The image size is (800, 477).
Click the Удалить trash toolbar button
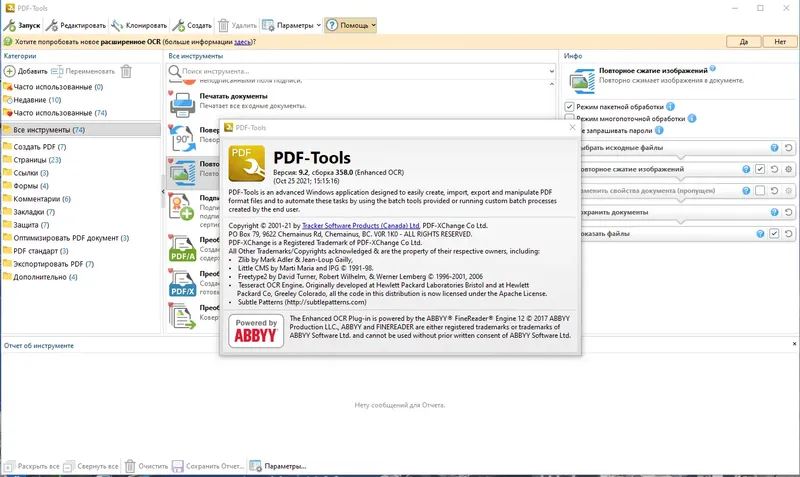pos(237,25)
